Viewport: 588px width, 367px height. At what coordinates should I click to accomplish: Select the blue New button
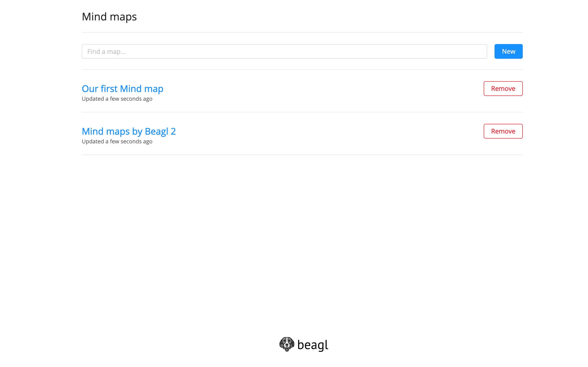tap(509, 51)
